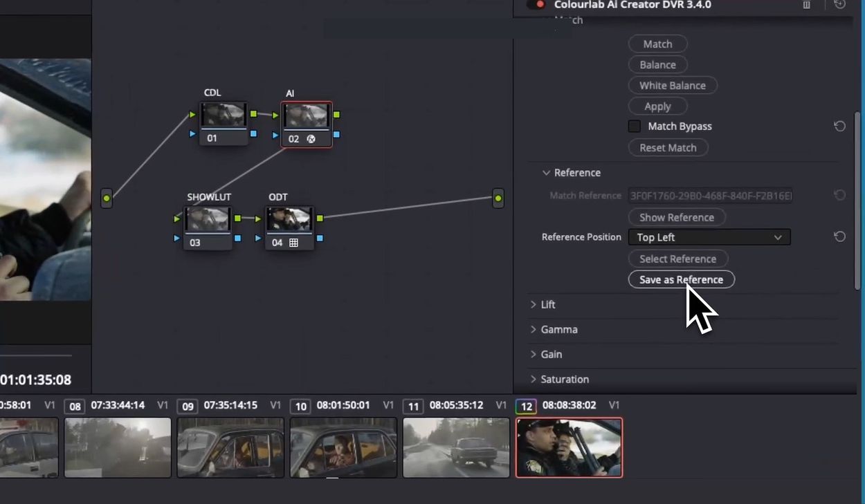This screenshot has height=504, width=865.
Task: Open the Reference Position dropdown
Action: [x=709, y=237]
